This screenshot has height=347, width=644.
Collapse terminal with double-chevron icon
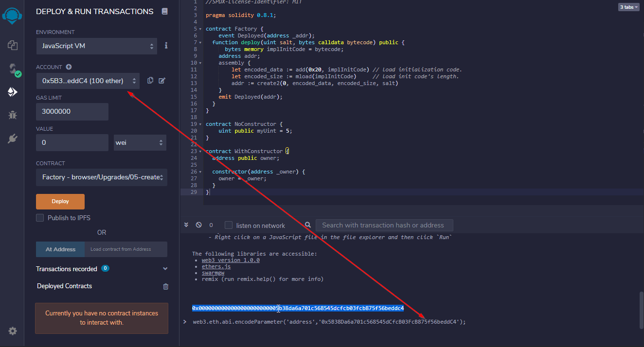pos(186,225)
